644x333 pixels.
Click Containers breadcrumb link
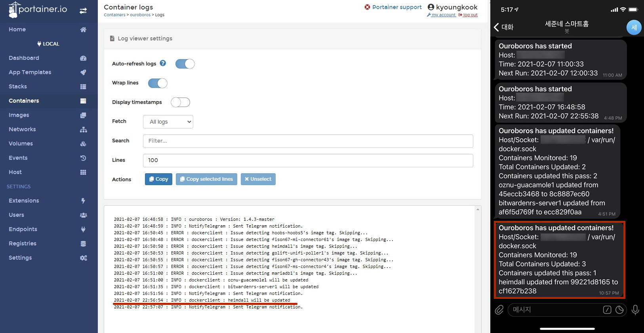point(114,15)
